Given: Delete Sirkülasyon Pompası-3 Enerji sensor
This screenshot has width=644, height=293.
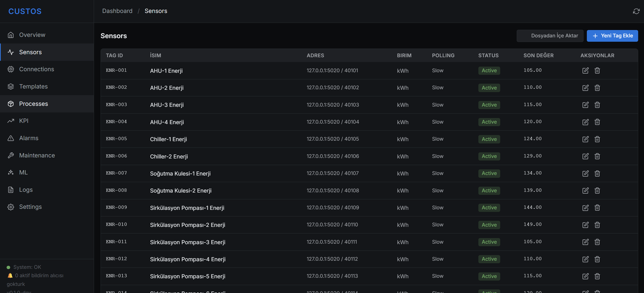Looking at the screenshot, I should [x=597, y=242].
